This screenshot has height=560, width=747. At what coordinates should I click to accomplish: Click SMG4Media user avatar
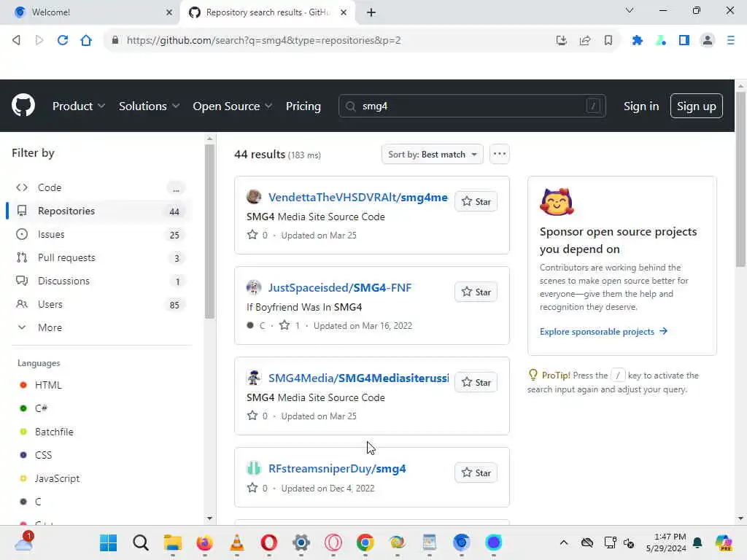253,378
